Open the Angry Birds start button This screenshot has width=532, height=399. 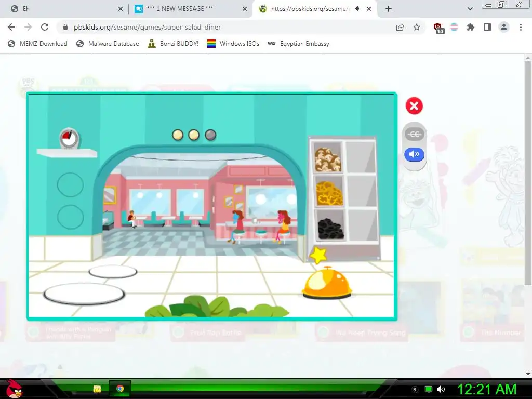[14, 389]
